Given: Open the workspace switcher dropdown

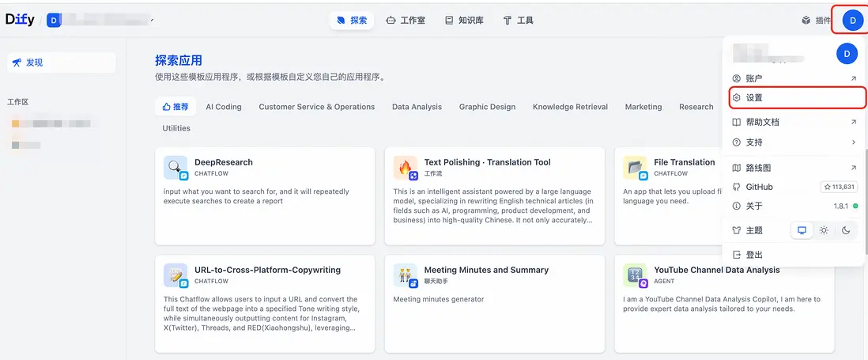Looking at the screenshot, I should click(101, 21).
